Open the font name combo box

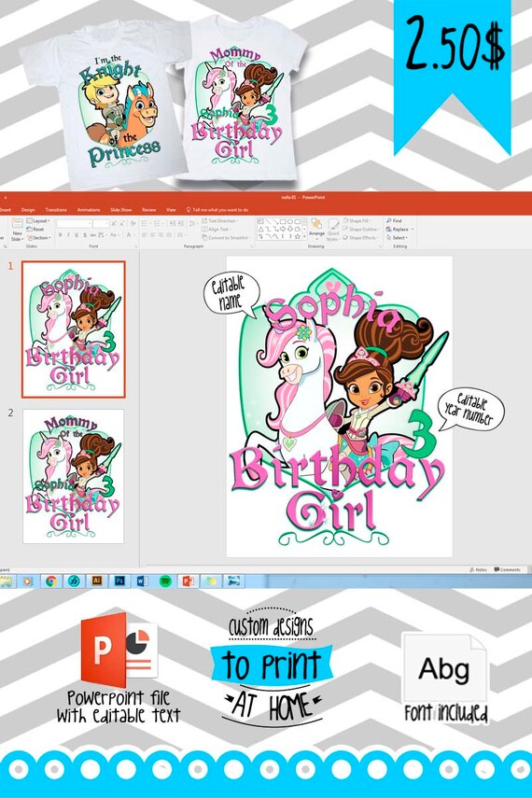click(x=75, y=223)
